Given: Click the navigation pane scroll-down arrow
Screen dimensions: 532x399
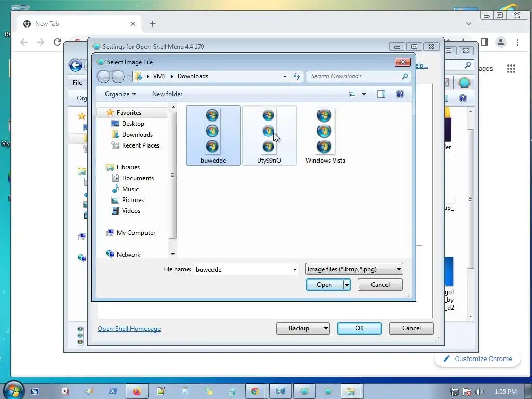Looking at the screenshot, I should point(173,254).
